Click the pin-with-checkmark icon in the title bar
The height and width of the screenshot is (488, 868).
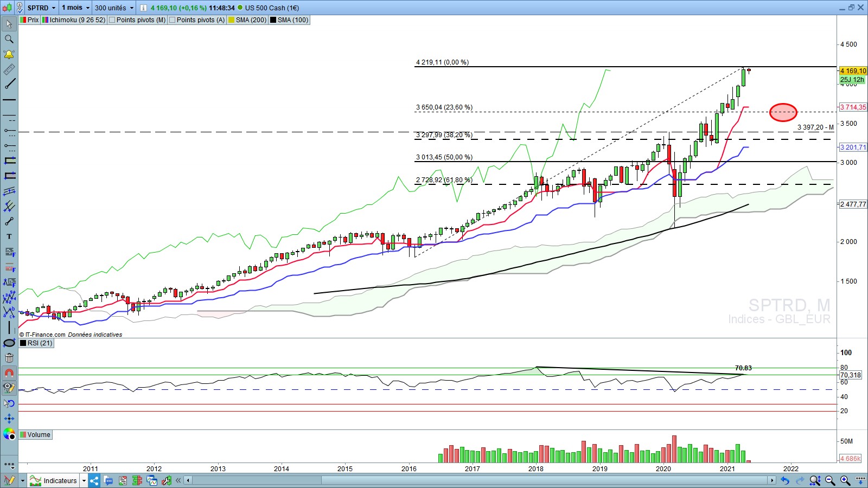(20, 8)
